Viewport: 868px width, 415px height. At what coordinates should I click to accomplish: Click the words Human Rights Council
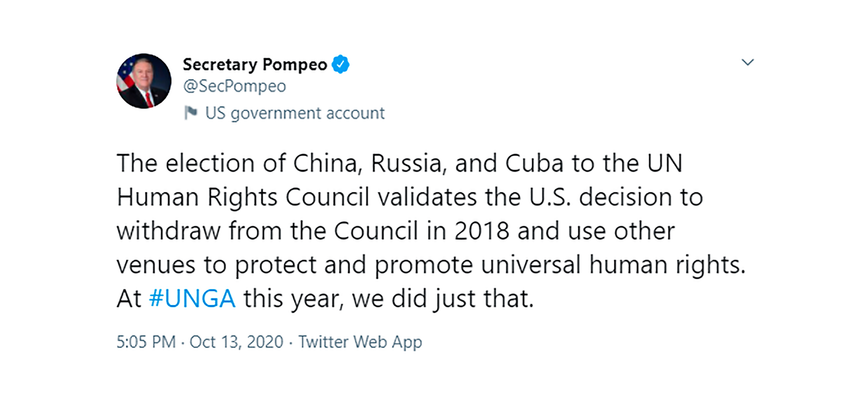pyautogui.click(x=243, y=197)
